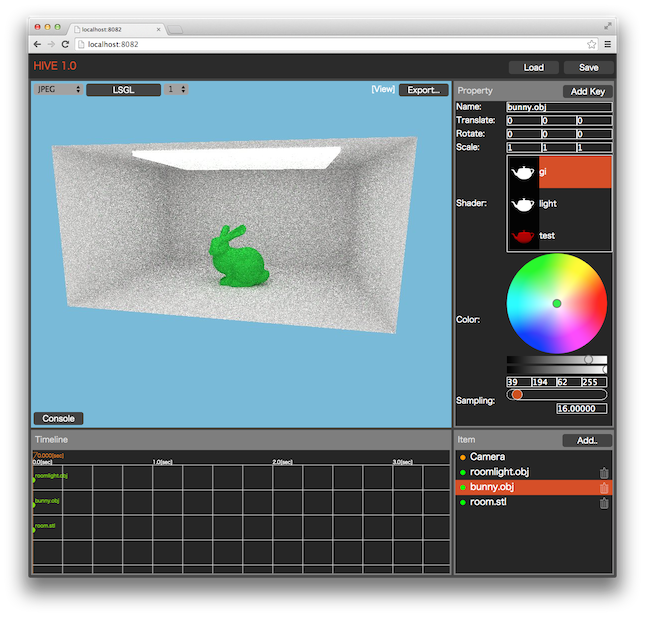This screenshot has width=645, height=617.
Task: Delete room.stl using its trash icon
Action: (603, 503)
